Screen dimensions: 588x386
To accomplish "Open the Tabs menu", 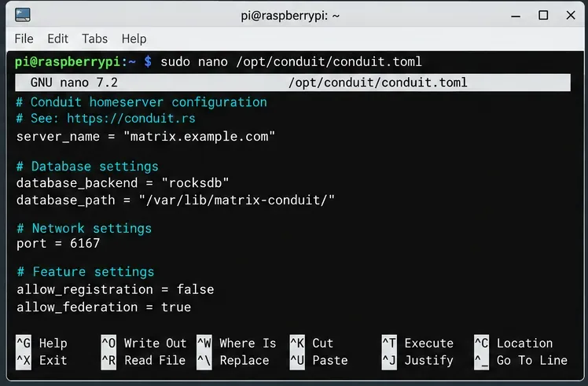I will coord(95,39).
